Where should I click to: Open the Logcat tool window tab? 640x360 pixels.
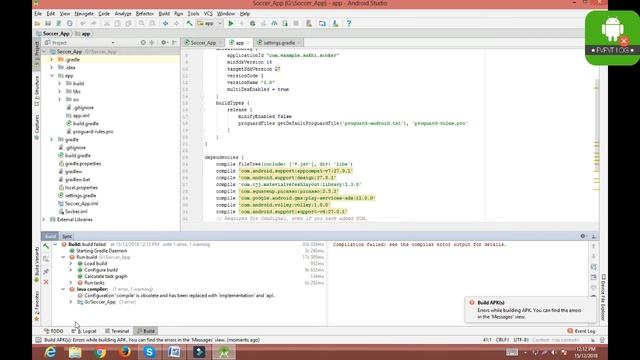84,331
